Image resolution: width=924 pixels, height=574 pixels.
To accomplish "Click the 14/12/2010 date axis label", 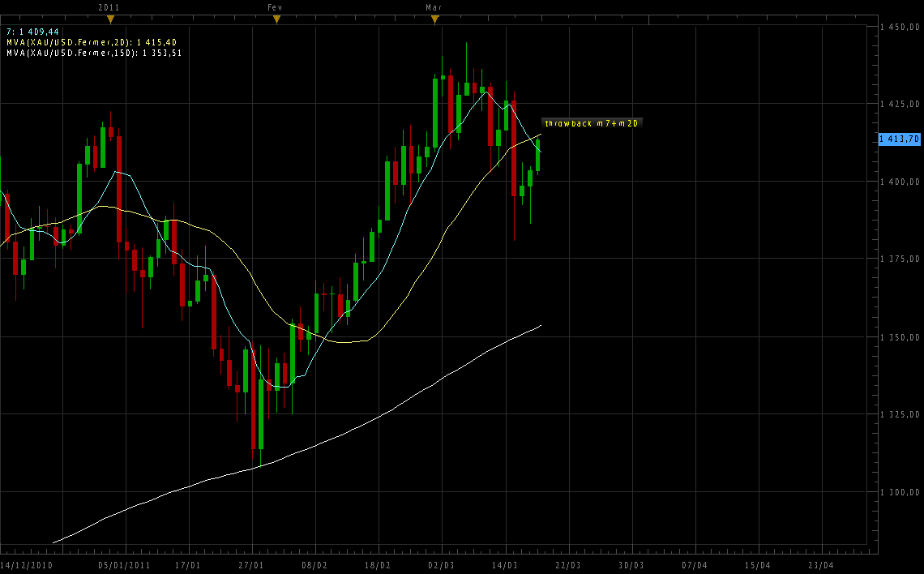I will tap(28, 564).
